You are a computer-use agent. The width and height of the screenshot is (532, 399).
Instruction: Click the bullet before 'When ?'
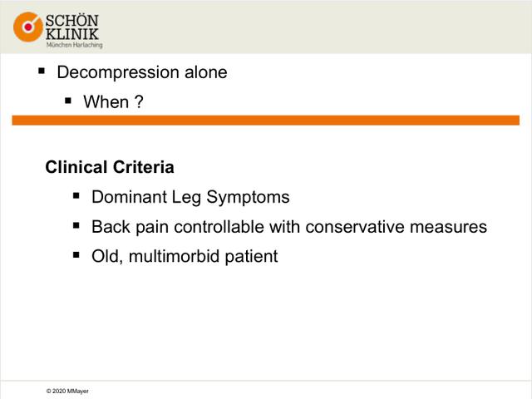68,101
